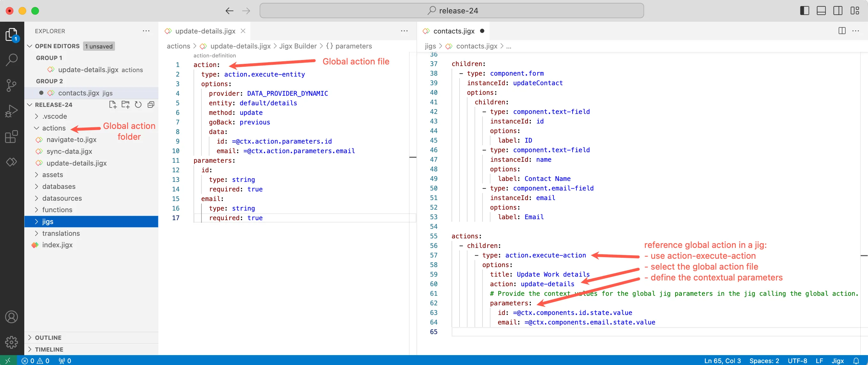Screen dimensions: 868x365
Task: Click the New Folder icon in RELEASE-24 header
Action: 126,105
